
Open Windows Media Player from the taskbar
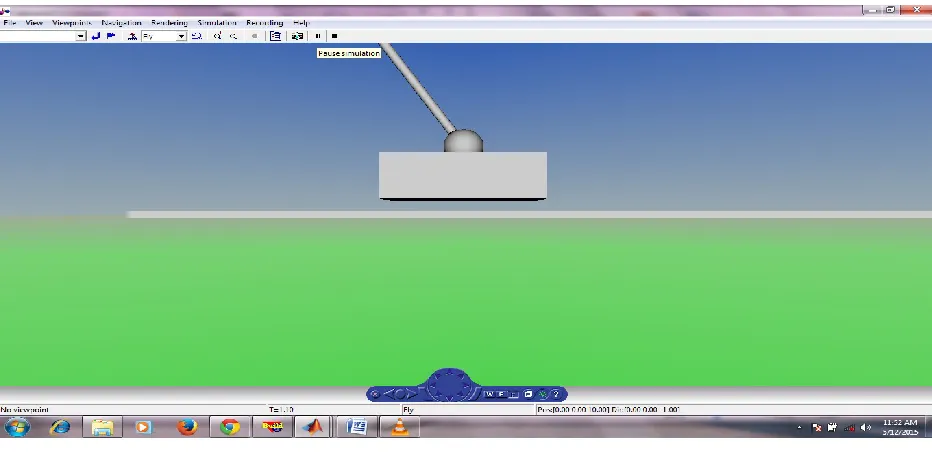pyautogui.click(x=143, y=427)
